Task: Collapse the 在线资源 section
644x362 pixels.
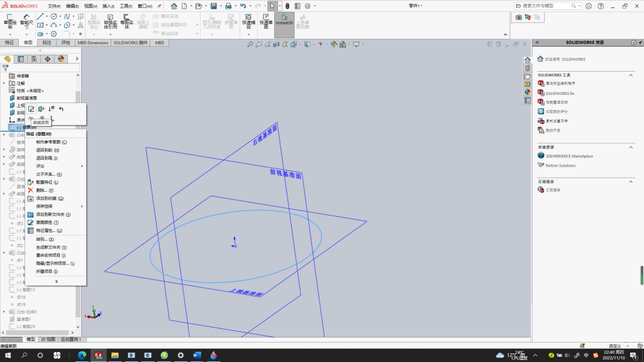Action: click(631, 147)
